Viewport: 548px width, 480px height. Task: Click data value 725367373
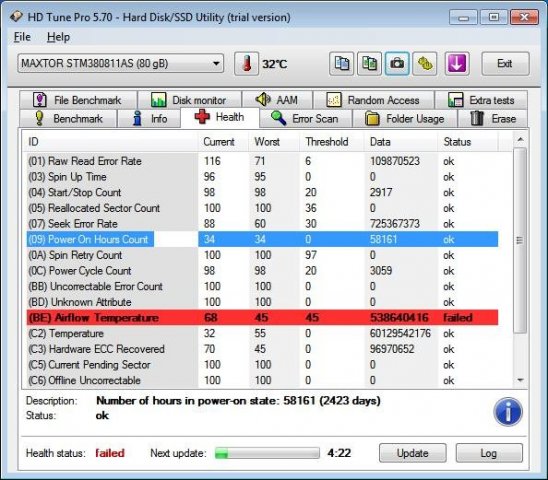[x=395, y=224]
